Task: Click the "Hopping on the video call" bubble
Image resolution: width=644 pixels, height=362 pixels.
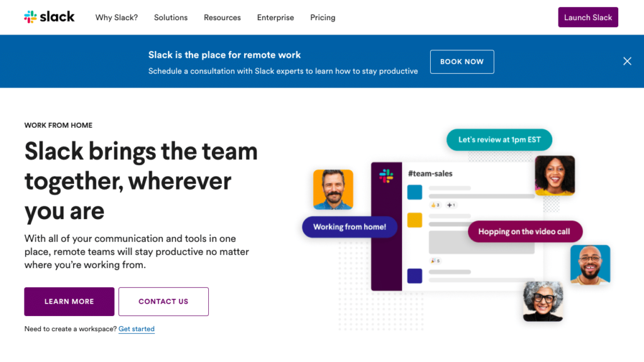Action: tap(525, 232)
